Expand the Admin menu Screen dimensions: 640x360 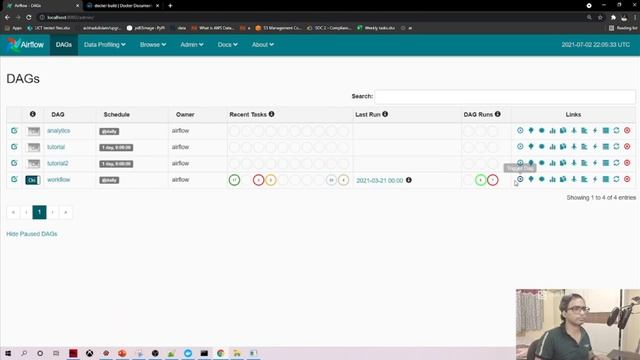point(192,44)
